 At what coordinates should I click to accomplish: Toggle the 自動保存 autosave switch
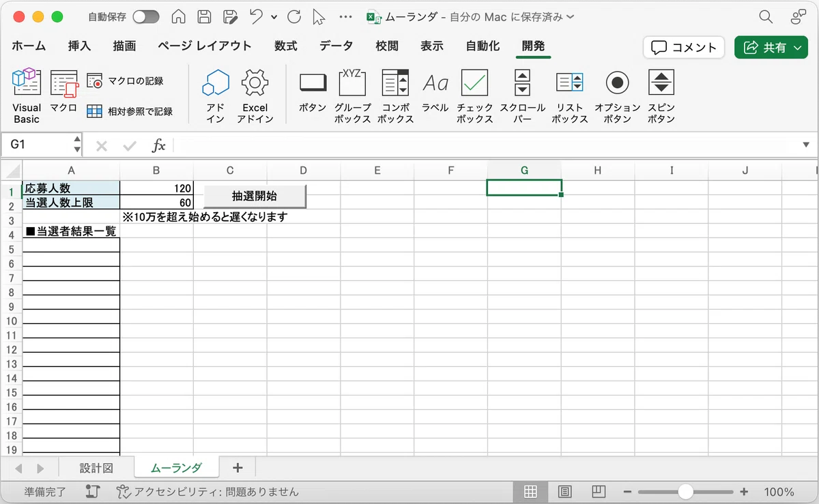(x=145, y=16)
